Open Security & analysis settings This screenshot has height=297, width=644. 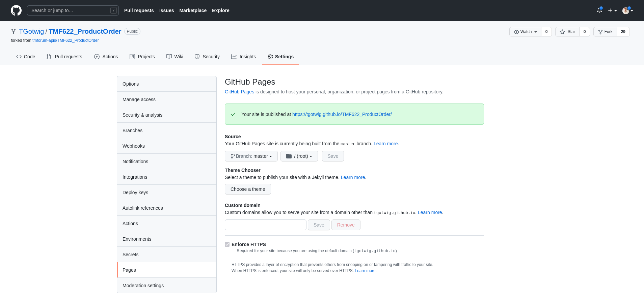click(x=167, y=115)
